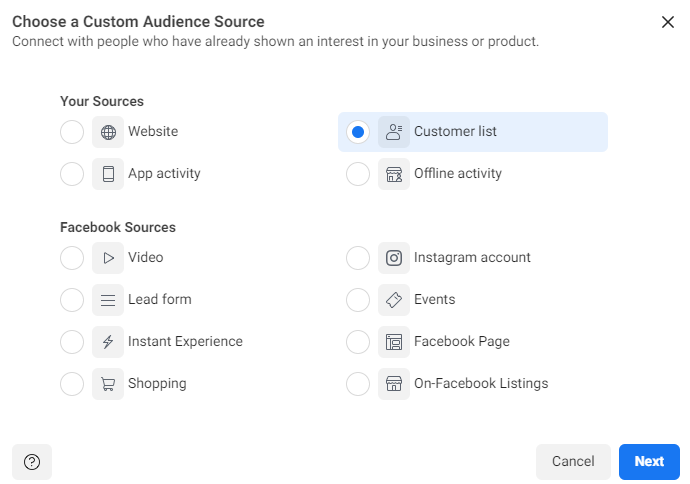
Task: Click the Lead form lines icon
Action: (x=108, y=300)
